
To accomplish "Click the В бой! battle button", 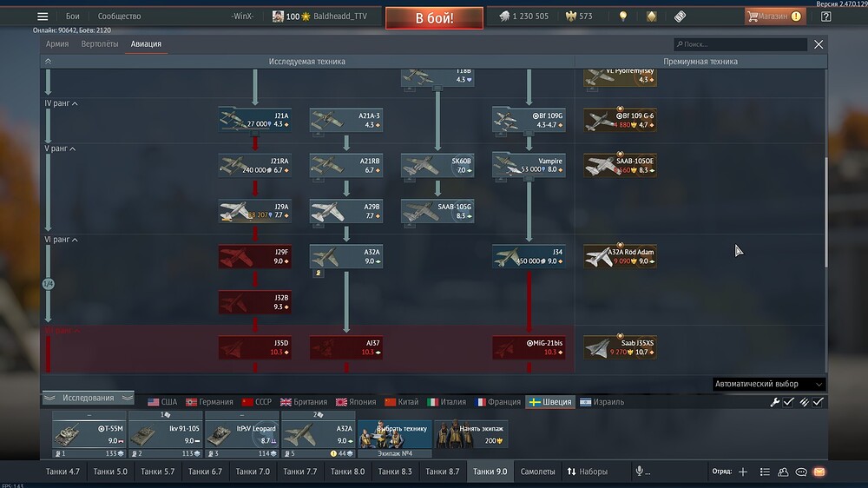I will [434, 17].
